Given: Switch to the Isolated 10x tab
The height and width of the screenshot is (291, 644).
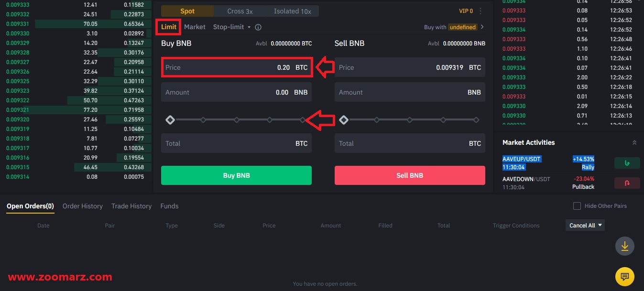Looking at the screenshot, I should [292, 11].
